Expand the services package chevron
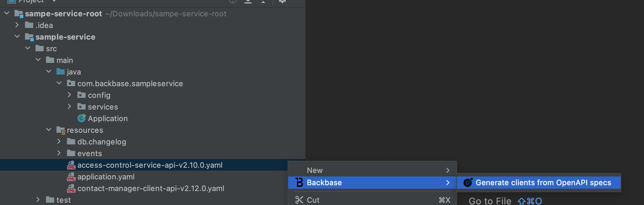Screen dimensions: 644x205 70,107
